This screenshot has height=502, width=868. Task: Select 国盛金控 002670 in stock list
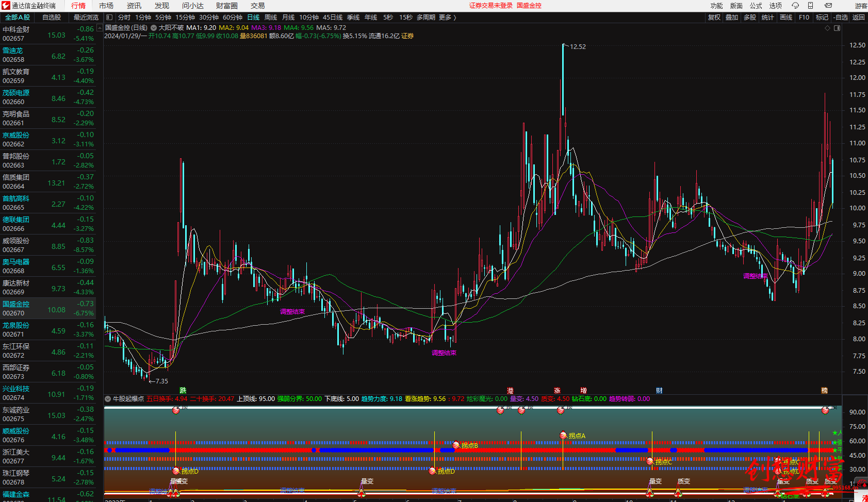click(48, 309)
